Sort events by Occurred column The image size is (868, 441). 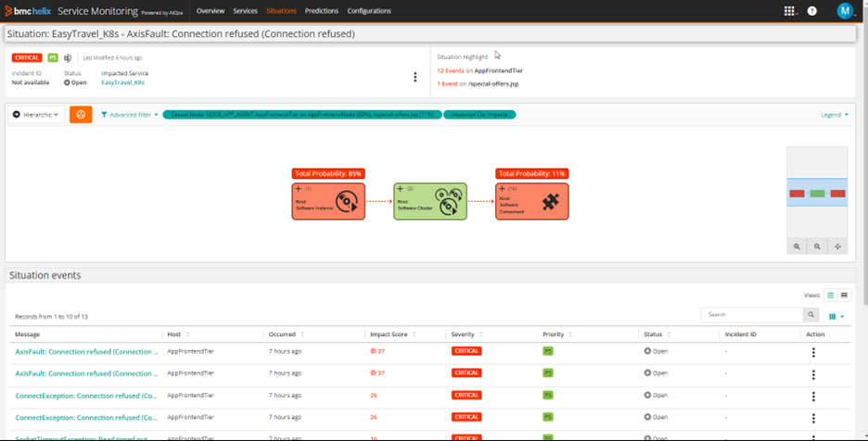click(301, 334)
